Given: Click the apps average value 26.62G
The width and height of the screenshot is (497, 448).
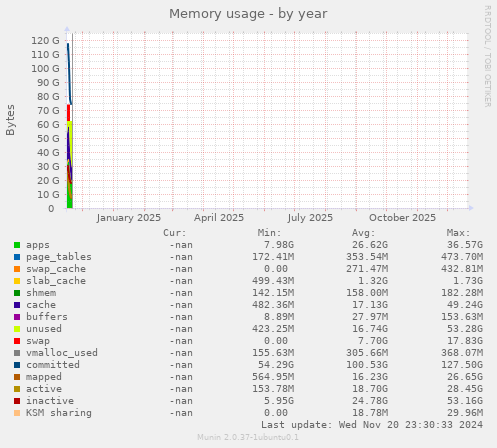Looking at the screenshot, I should click(x=370, y=245).
